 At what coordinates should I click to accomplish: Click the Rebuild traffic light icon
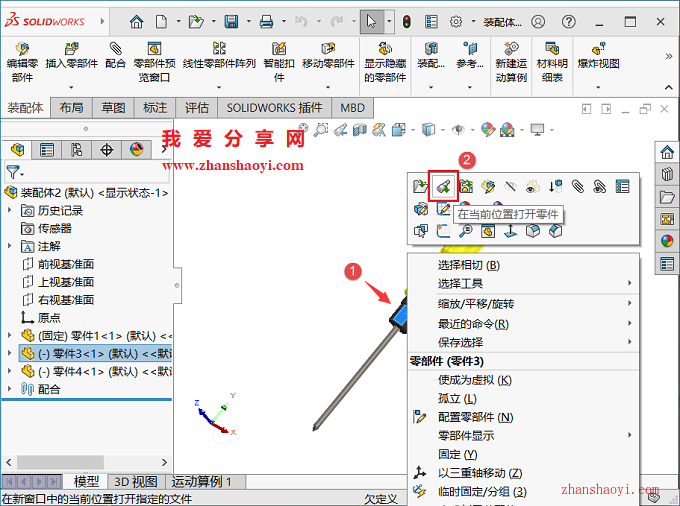(406, 21)
